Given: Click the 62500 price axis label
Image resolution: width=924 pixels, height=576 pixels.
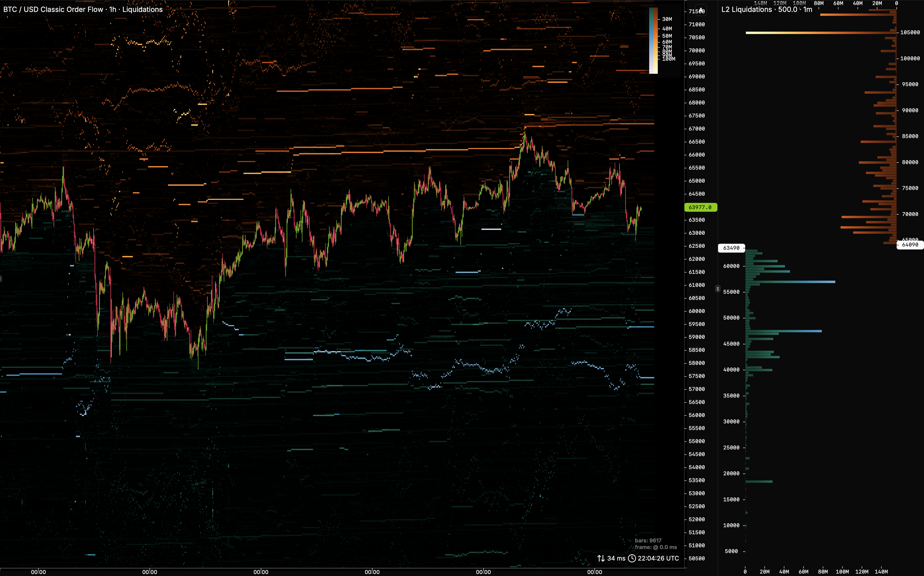Looking at the screenshot, I should point(697,246).
